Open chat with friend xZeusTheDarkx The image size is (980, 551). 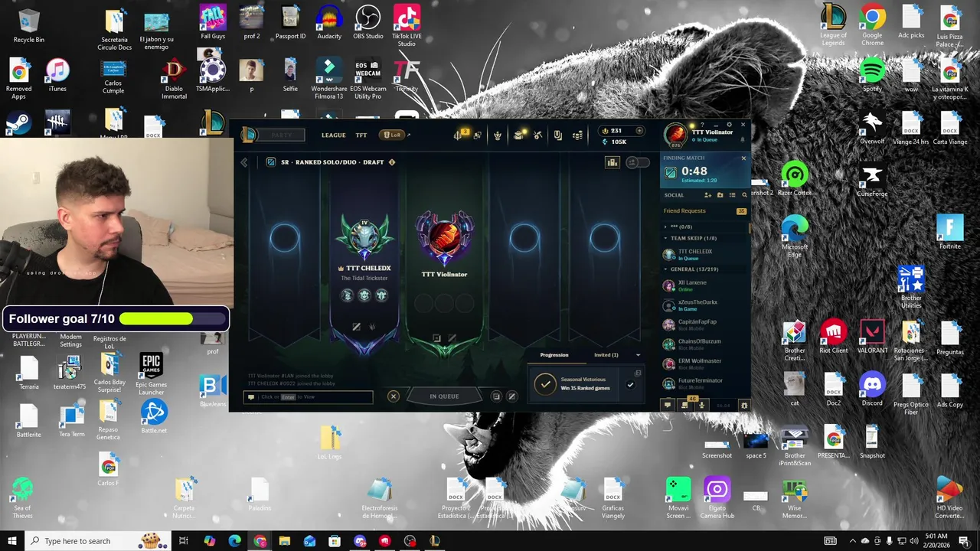pyautogui.click(x=704, y=305)
